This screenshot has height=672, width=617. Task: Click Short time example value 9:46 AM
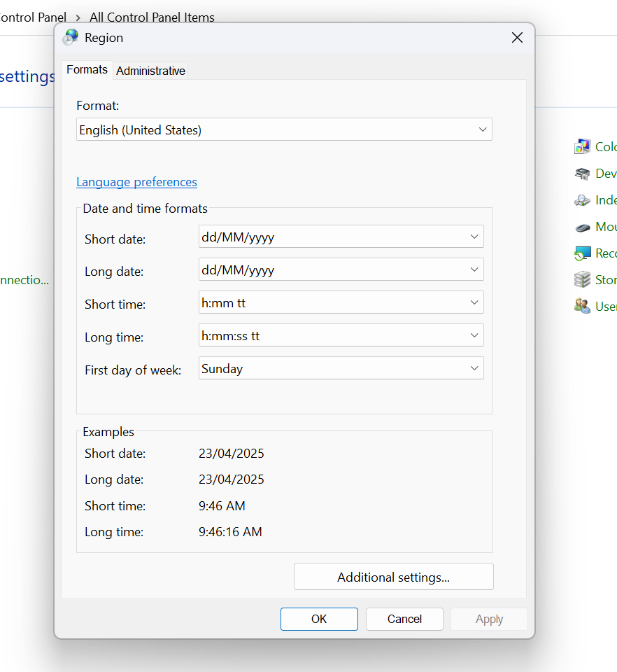pyautogui.click(x=222, y=505)
